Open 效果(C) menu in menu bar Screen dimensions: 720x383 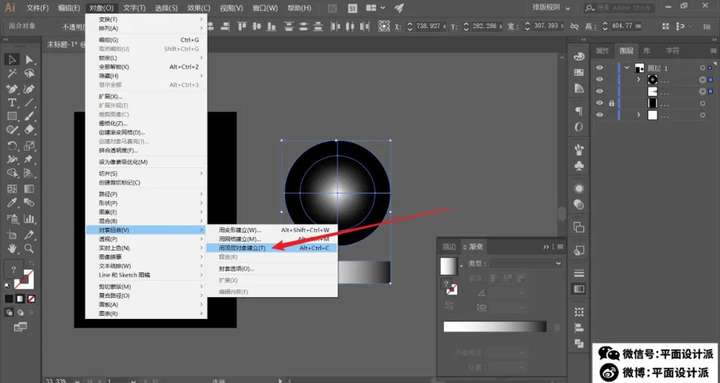click(199, 8)
